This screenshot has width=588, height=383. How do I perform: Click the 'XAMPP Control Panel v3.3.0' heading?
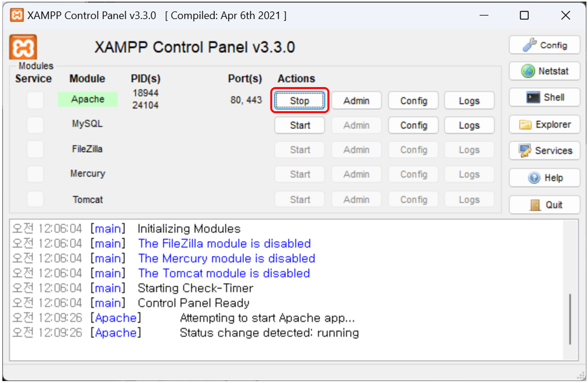pyautogui.click(x=194, y=47)
